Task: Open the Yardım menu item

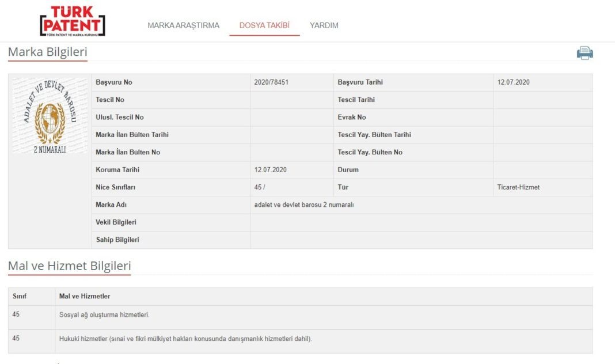Action: click(324, 25)
